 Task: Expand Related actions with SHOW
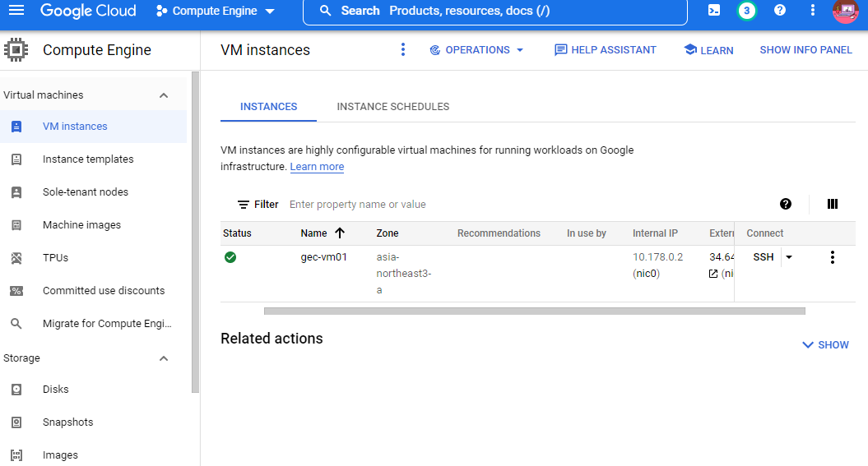pyautogui.click(x=825, y=345)
